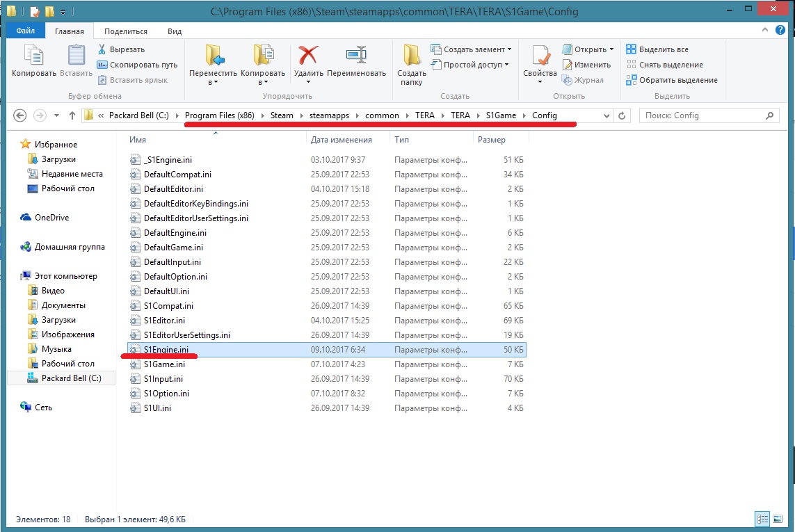Open Explorer Help question mark icon
The height and width of the screenshot is (532, 795).
[780, 30]
